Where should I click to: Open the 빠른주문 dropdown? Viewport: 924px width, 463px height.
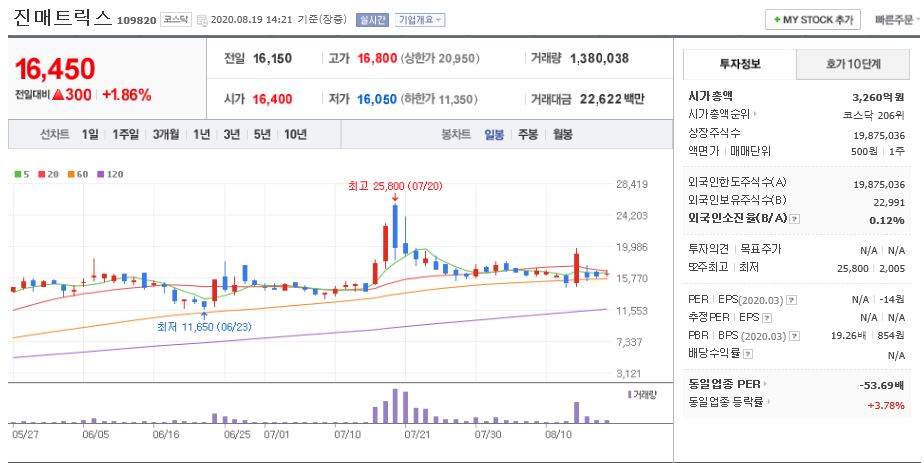[x=897, y=20]
